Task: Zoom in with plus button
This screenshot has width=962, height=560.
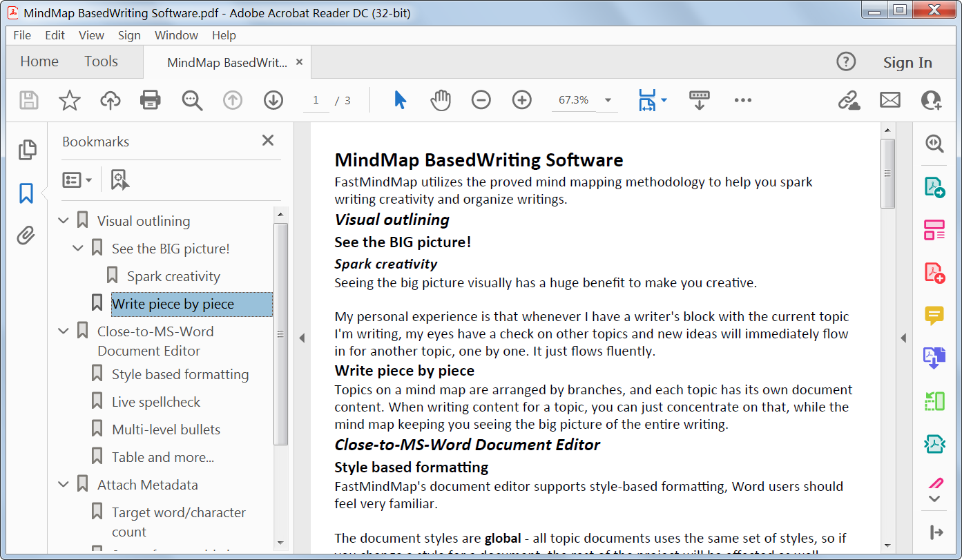Action: click(x=521, y=100)
